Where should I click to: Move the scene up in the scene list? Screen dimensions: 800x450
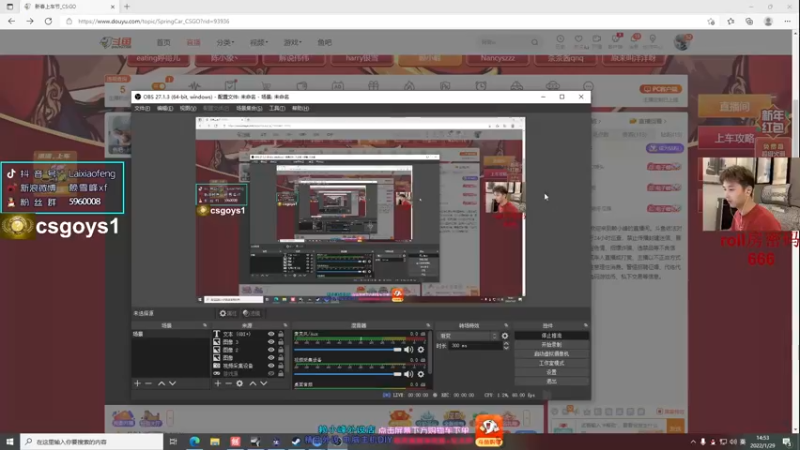coord(161,383)
